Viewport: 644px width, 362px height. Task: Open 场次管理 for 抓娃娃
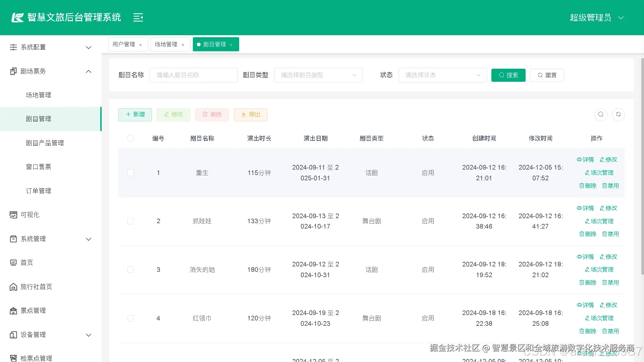[599, 221]
